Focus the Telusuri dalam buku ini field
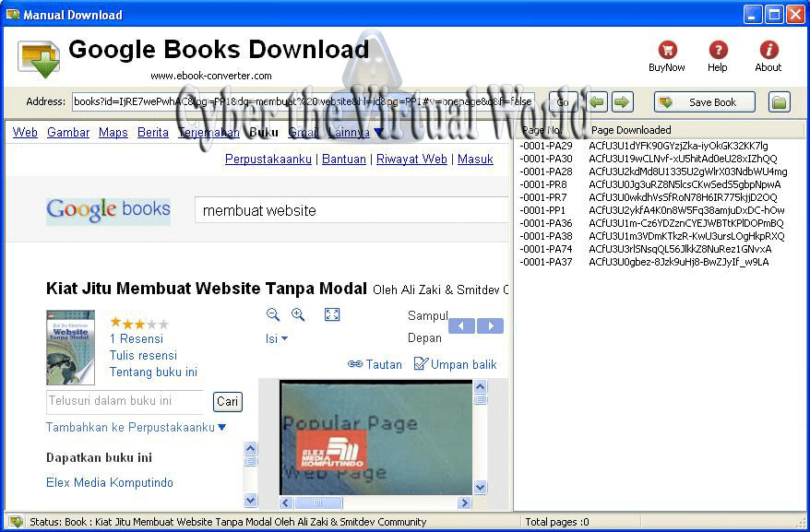810x532 pixels. pyautogui.click(x=126, y=401)
